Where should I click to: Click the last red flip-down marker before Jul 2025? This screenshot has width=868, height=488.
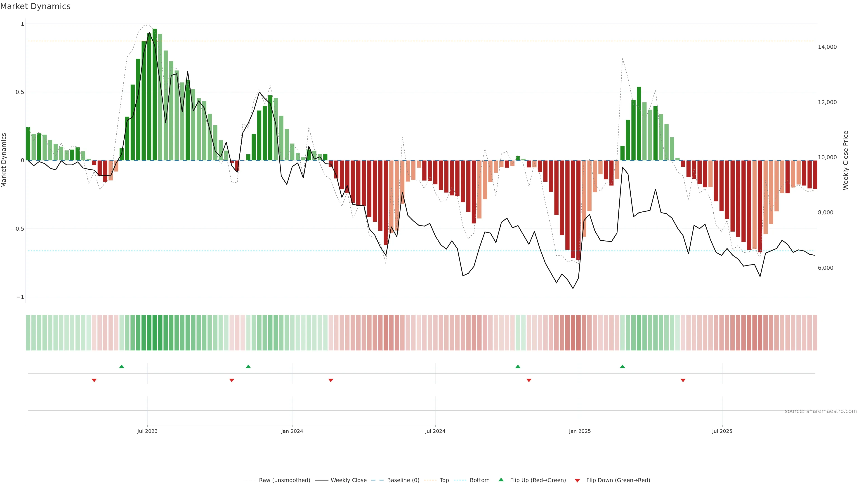[x=683, y=380]
